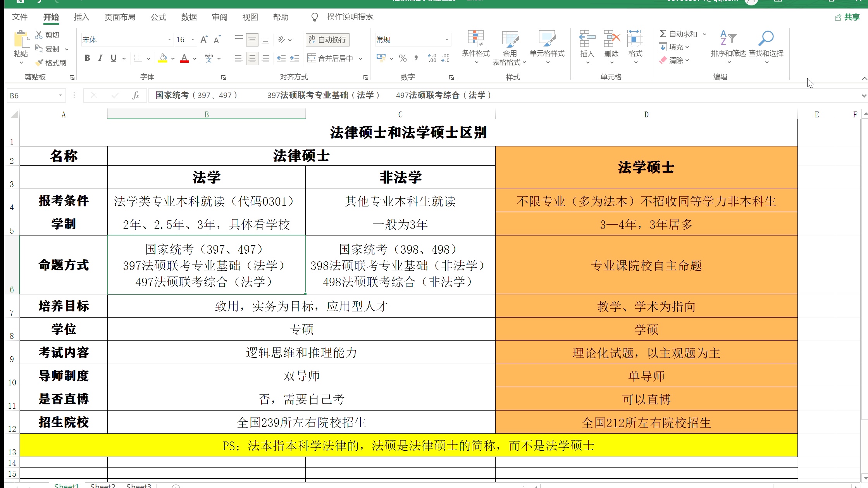Viewport: 868px width, 488px height.
Task: Open 条件格式 conditional formatting
Action: [x=476, y=46]
